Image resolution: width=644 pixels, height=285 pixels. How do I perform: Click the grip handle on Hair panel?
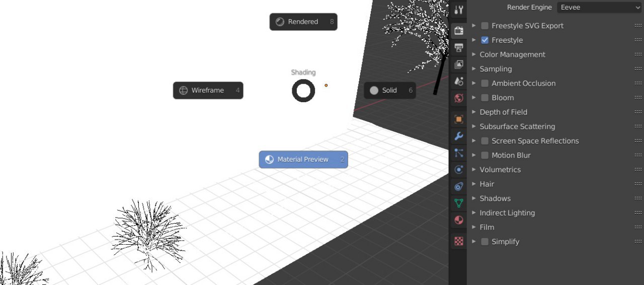(x=638, y=184)
